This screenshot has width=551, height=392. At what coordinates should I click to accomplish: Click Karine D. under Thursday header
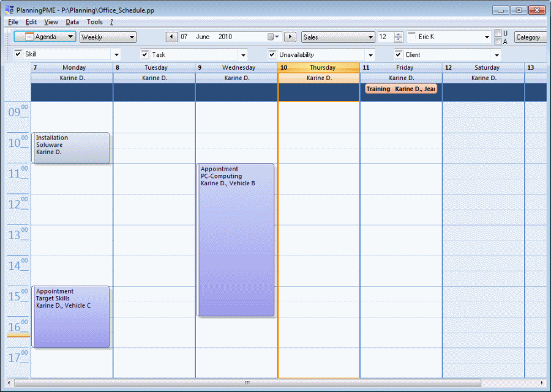(319, 78)
